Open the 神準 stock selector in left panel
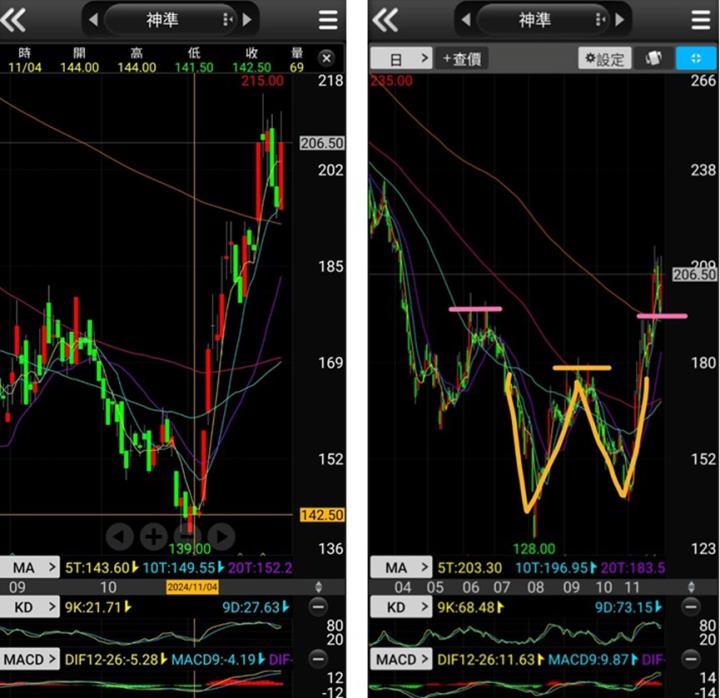Viewport: 720px width, 698px height. click(168, 20)
